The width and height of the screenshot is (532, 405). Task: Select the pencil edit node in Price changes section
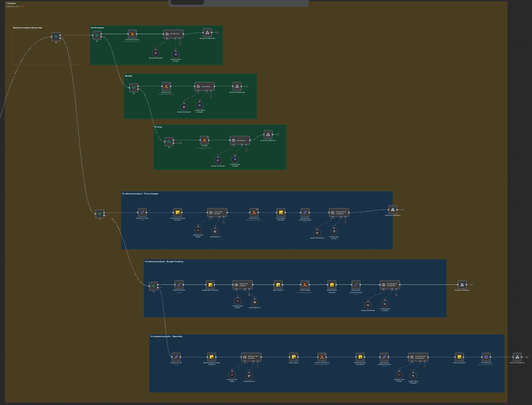click(142, 212)
